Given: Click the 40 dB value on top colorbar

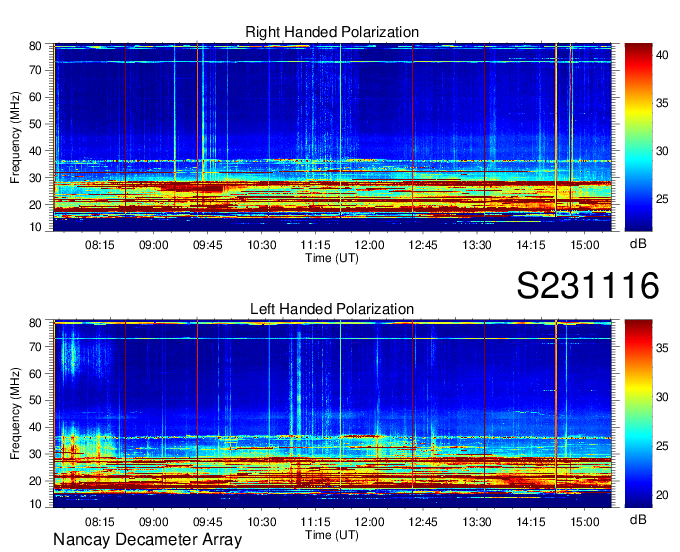Looking at the screenshot, I should pyautogui.click(x=662, y=55).
